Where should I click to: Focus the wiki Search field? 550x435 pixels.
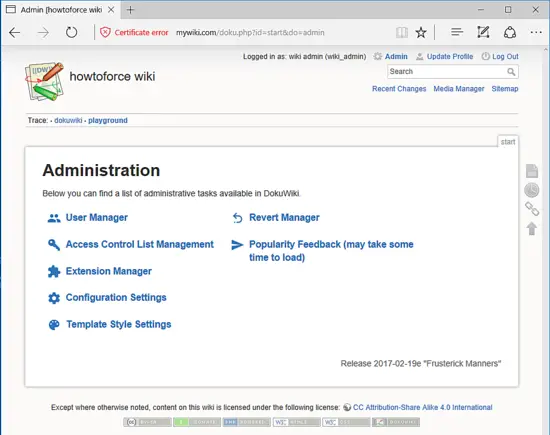click(x=447, y=72)
